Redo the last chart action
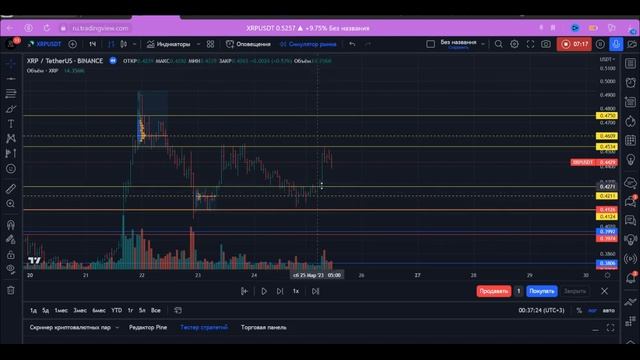640x360 pixels. [x=368, y=44]
